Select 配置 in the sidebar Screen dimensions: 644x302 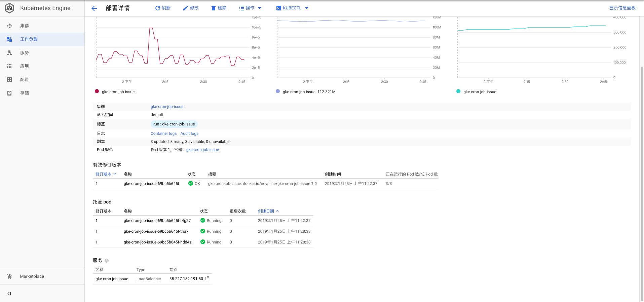point(42,80)
